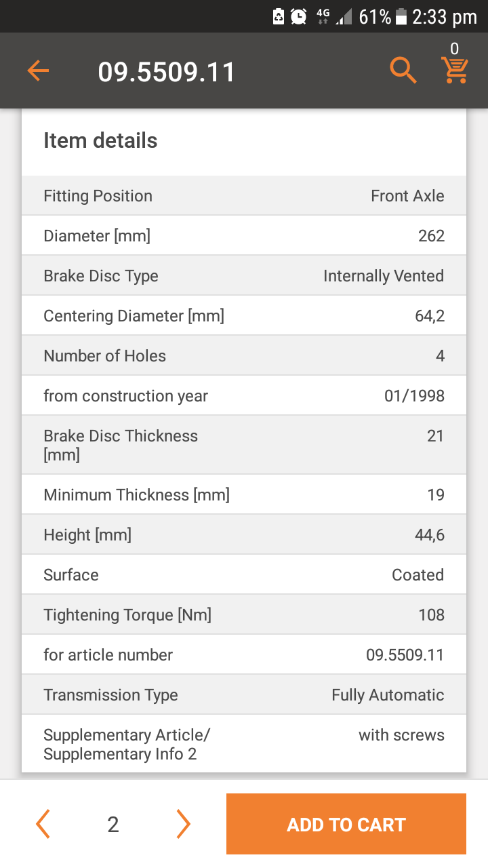Tap the battery status icon
The image size is (488, 868).
[x=401, y=17]
